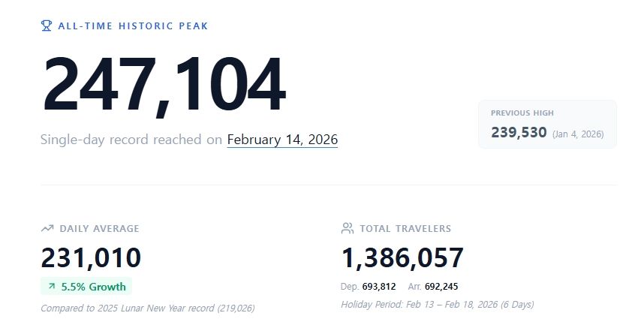644x331 pixels.
Task: Click the Daily Average label
Action: [x=99, y=228]
